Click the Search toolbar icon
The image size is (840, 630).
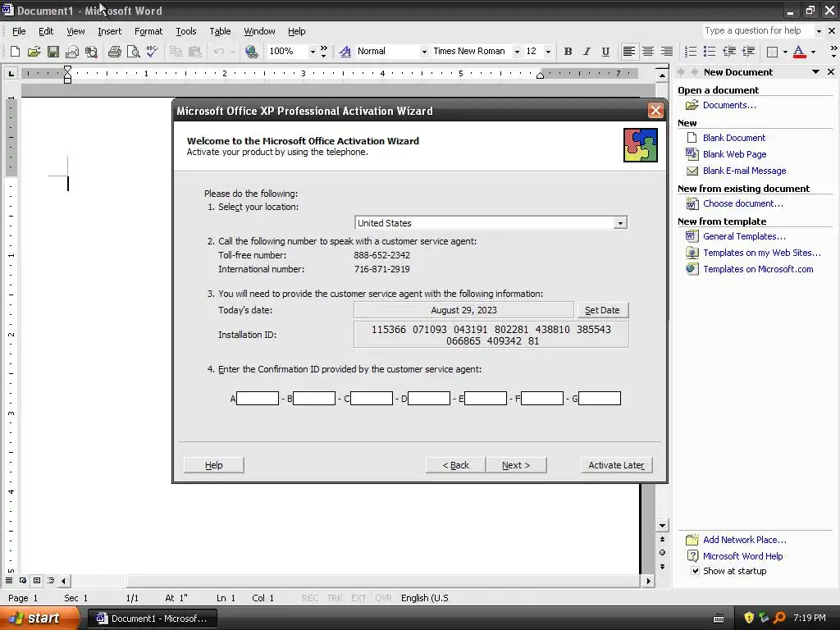click(x=92, y=52)
